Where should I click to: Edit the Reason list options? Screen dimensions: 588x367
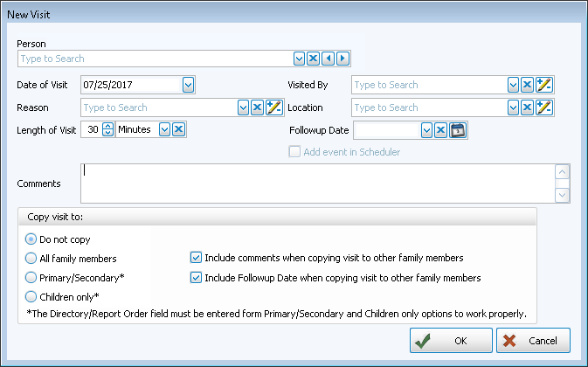click(x=274, y=107)
